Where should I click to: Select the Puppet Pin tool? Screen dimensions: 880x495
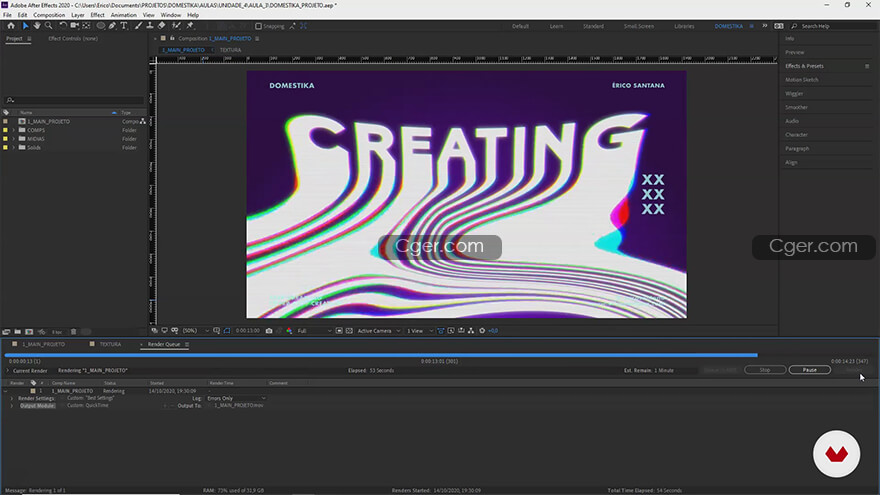[x=190, y=26]
